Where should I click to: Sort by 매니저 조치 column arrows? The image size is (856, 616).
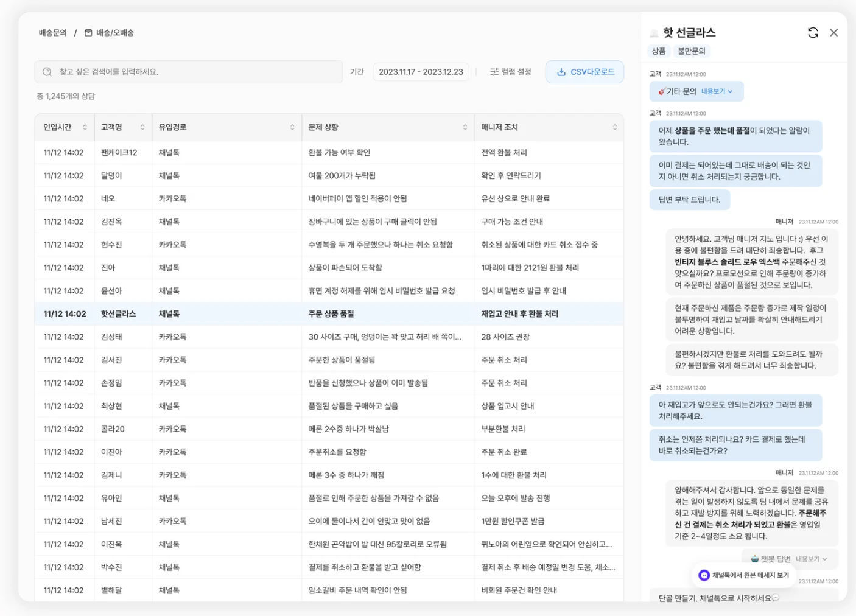[x=614, y=127]
